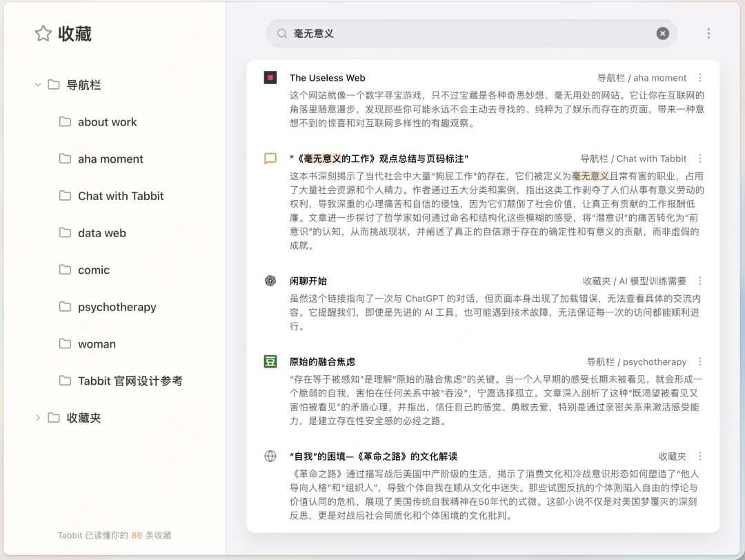Click the 收藏 panel heading
This screenshot has width=745, height=560.
point(74,34)
